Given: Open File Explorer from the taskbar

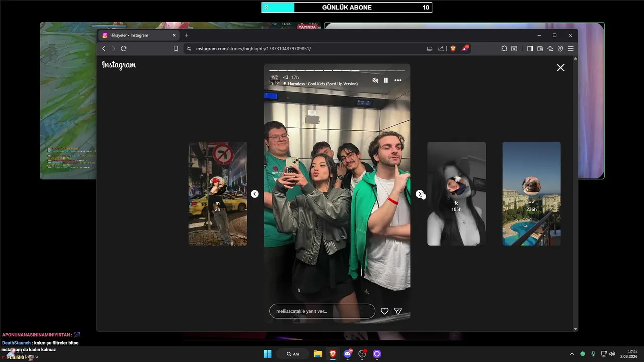Looking at the screenshot, I should click(x=318, y=354).
